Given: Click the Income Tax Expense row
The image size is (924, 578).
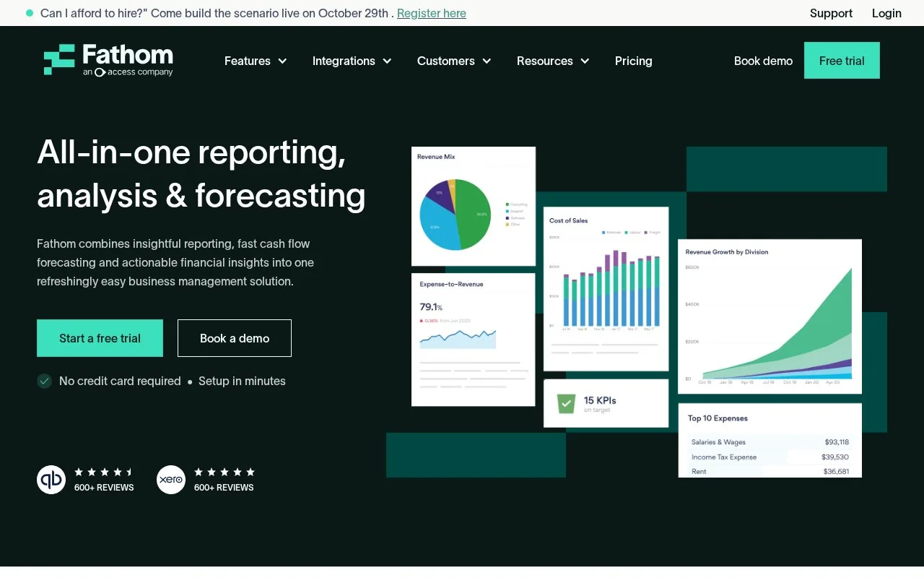Looking at the screenshot, I should pyautogui.click(x=770, y=457).
